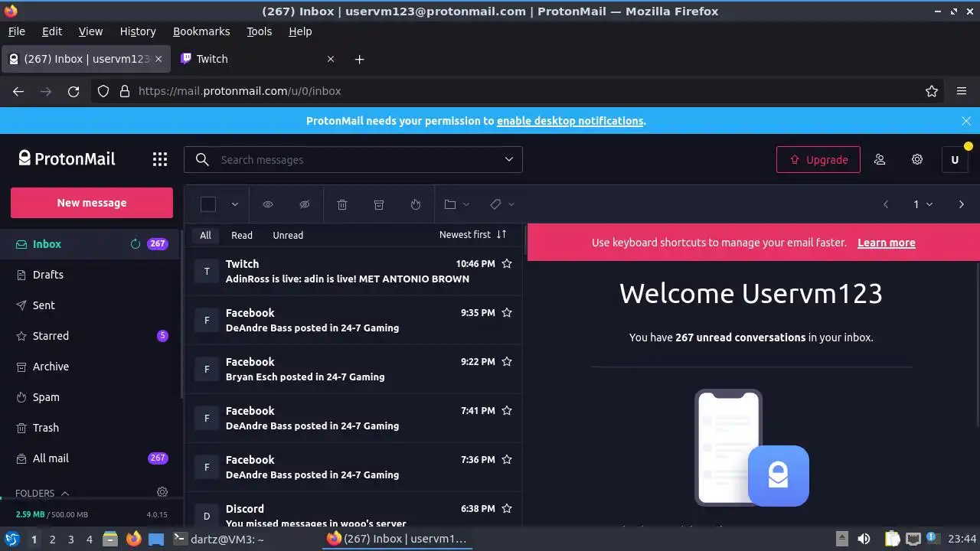This screenshot has height=551, width=980.
Task: Open the folders settings gear
Action: point(162,492)
